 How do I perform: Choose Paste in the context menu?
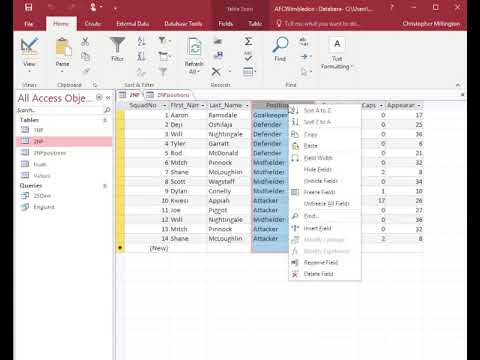tap(325, 146)
